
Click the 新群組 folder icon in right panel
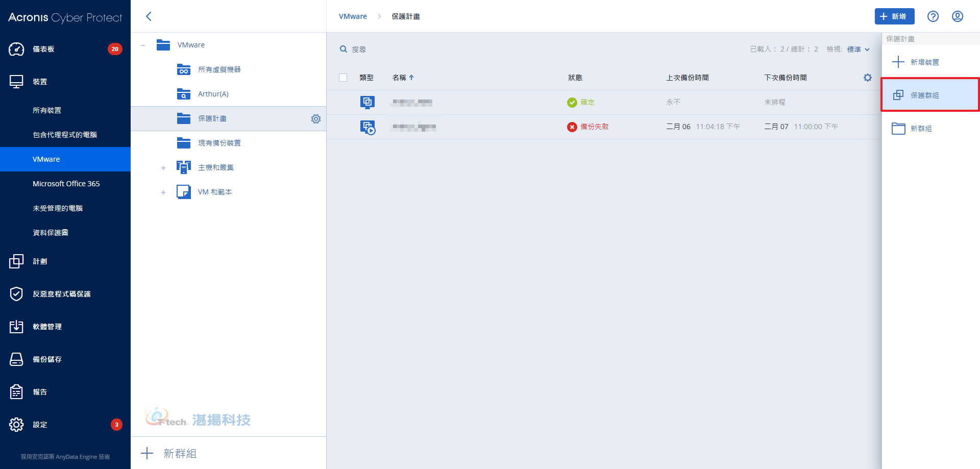[x=898, y=129]
